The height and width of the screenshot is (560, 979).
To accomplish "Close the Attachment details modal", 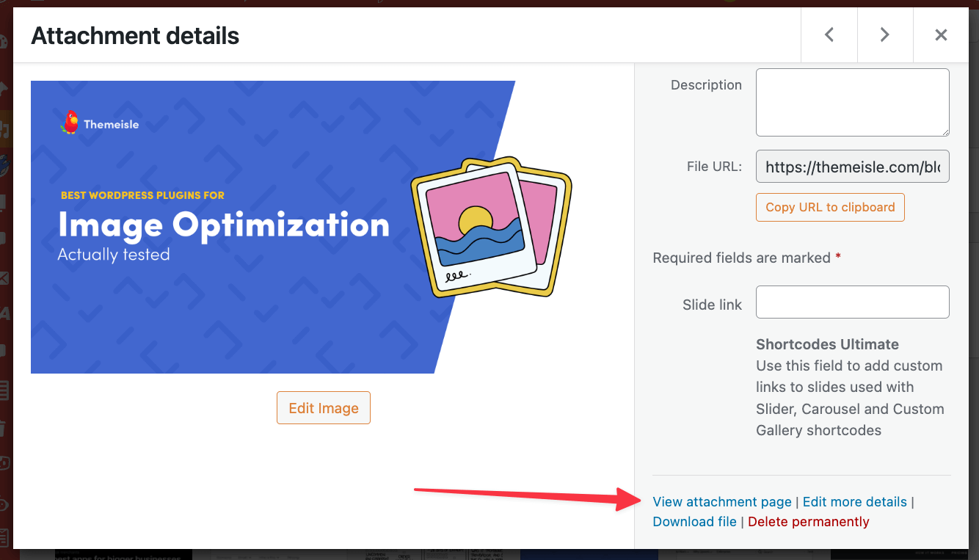I will [941, 34].
